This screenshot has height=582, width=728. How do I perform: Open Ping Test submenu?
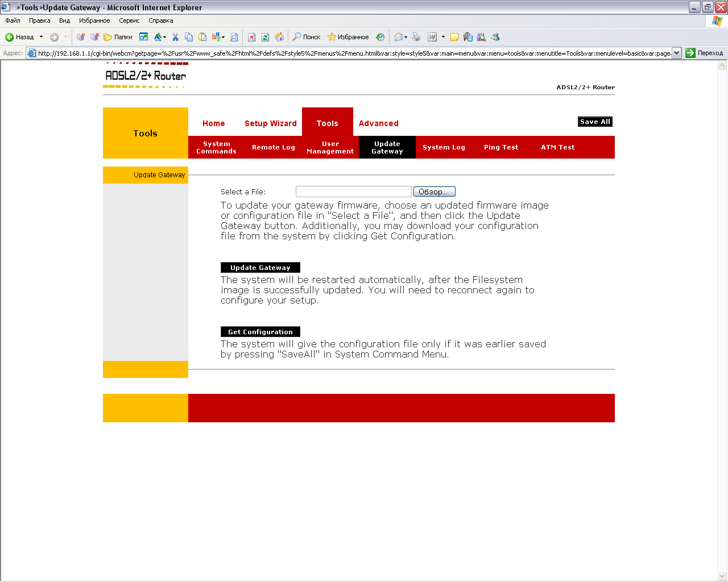coord(501,147)
